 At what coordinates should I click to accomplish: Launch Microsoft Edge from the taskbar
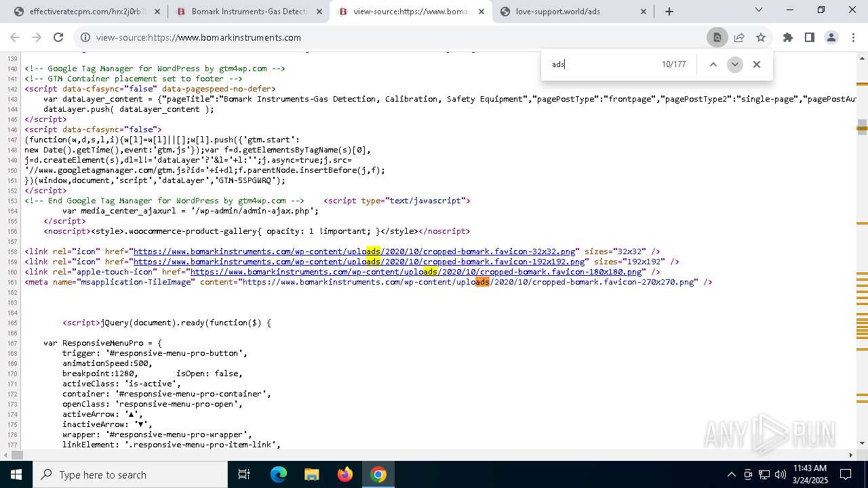(279, 474)
